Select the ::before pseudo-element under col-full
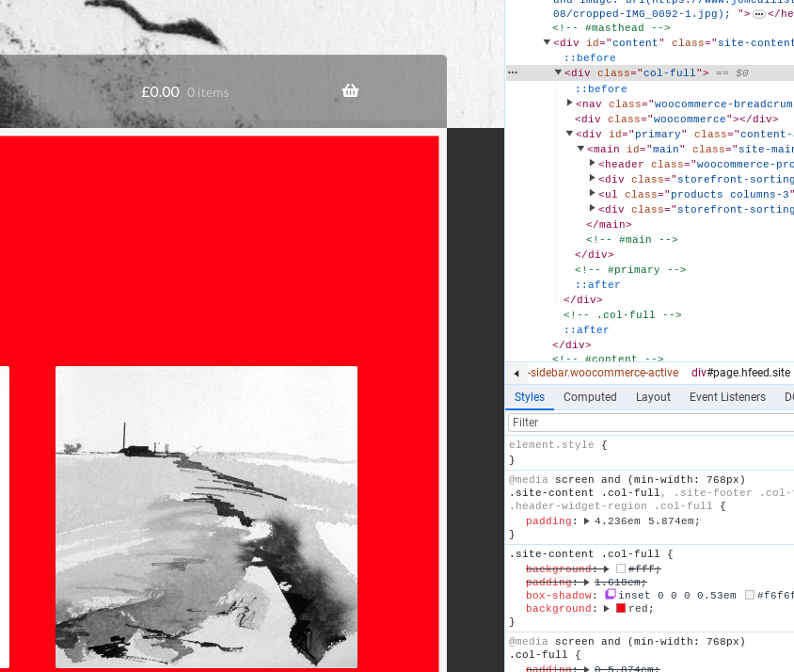 pyautogui.click(x=601, y=88)
